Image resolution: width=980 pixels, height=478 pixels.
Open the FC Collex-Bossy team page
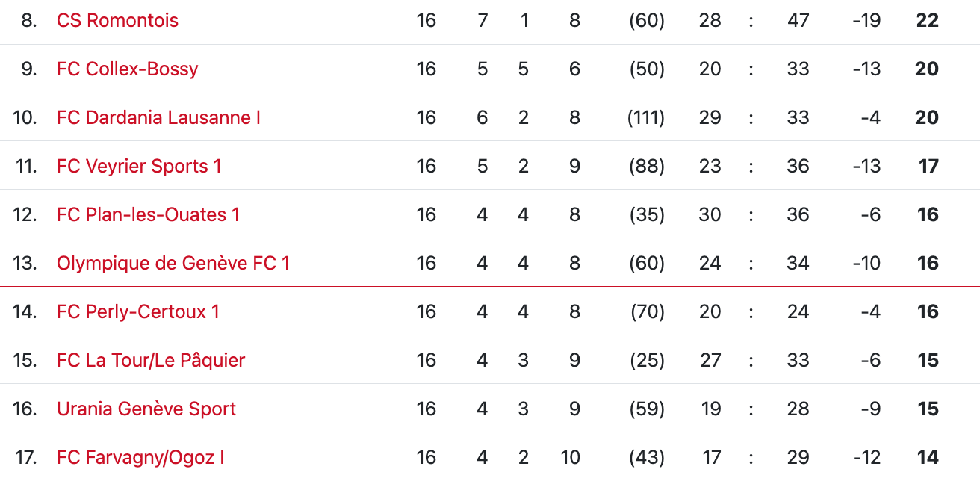pyautogui.click(x=127, y=69)
